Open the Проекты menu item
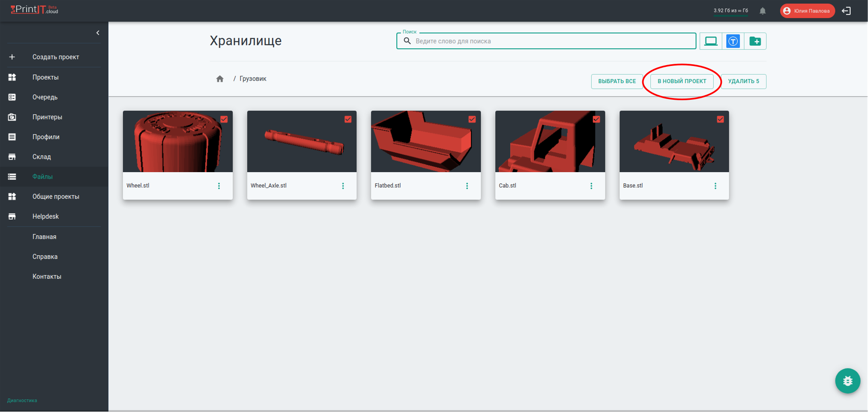868x412 pixels. 45,77
